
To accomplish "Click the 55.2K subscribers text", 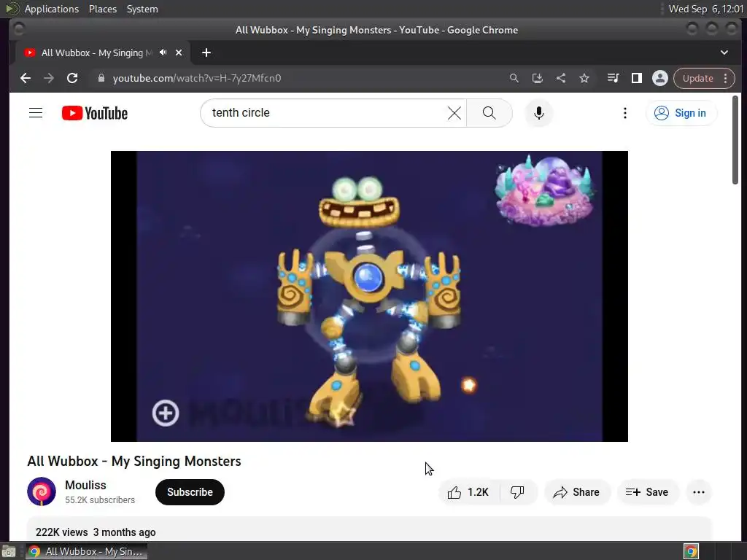I will click(x=100, y=500).
